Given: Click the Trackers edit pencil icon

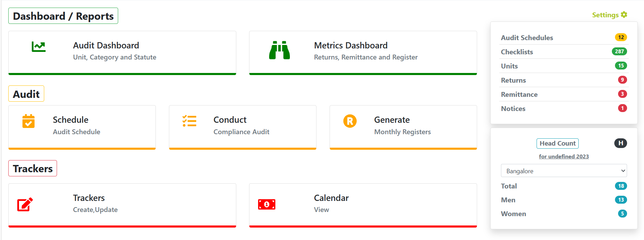Looking at the screenshot, I should click(x=25, y=204).
